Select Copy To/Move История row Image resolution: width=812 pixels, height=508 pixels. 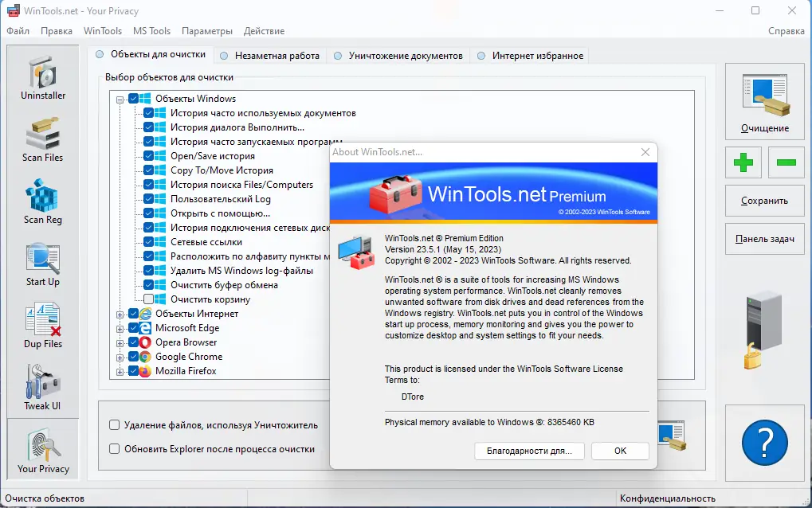point(222,170)
